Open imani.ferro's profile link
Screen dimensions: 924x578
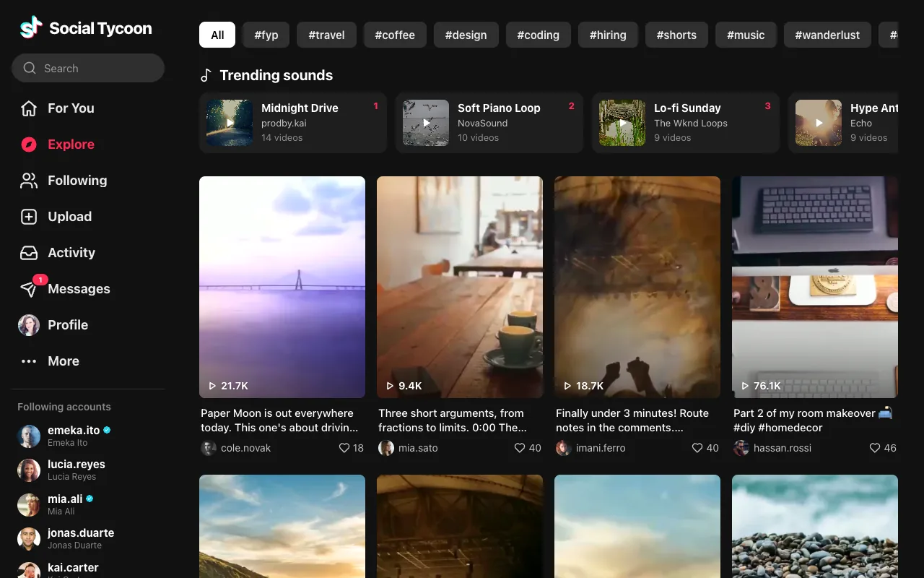coord(601,448)
